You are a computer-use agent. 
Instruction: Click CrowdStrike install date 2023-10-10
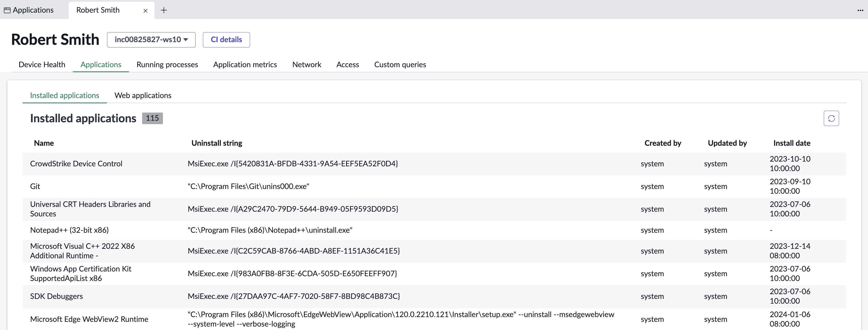(x=790, y=164)
